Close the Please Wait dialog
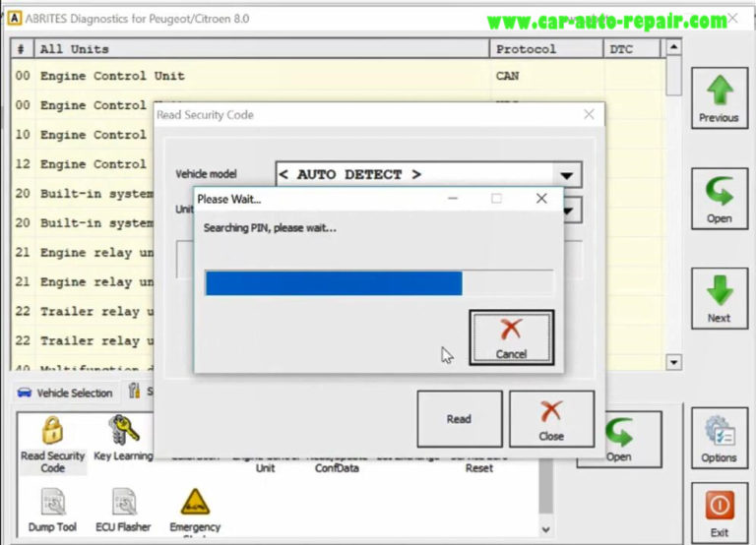 click(541, 199)
